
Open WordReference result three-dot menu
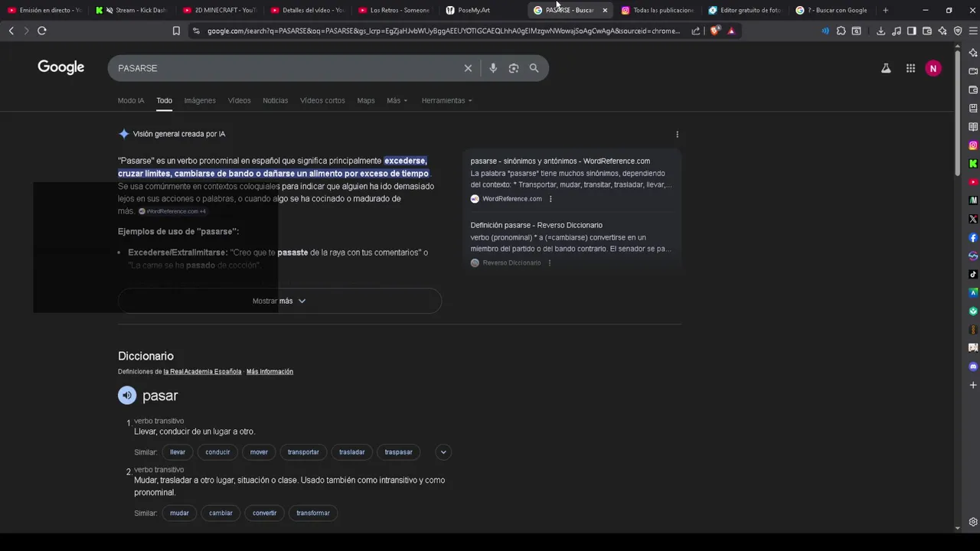click(550, 199)
